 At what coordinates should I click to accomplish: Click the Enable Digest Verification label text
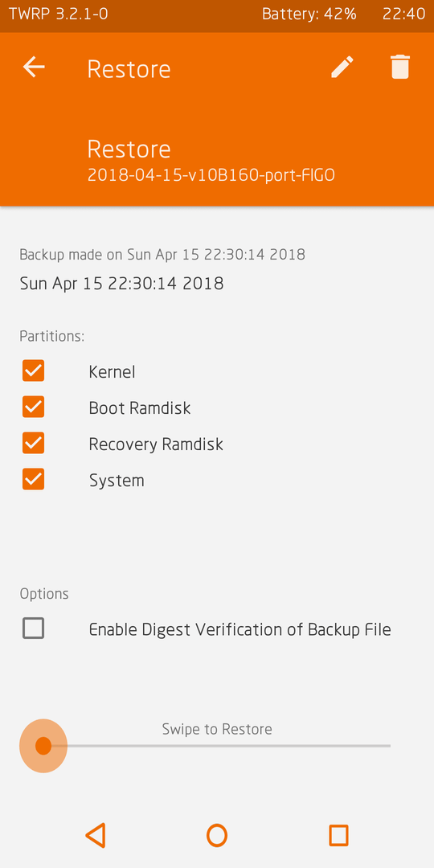click(240, 629)
